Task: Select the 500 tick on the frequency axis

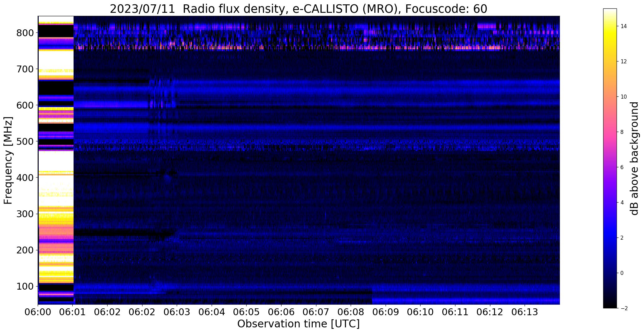Action: pos(25,141)
